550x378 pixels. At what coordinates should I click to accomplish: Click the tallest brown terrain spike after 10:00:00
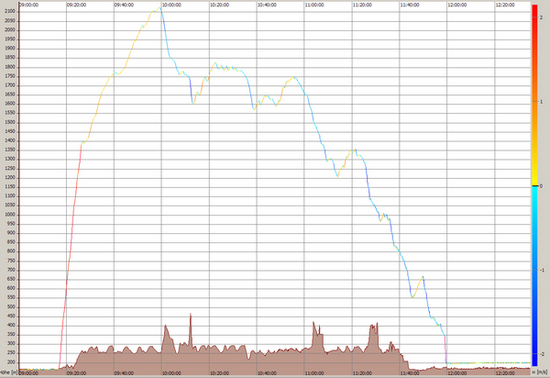point(190,316)
